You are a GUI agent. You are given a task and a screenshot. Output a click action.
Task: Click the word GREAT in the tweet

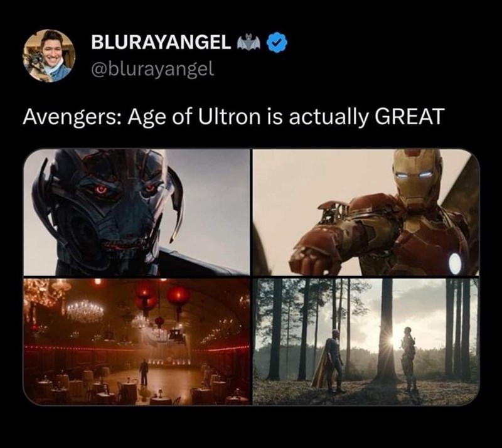pyautogui.click(x=410, y=116)
